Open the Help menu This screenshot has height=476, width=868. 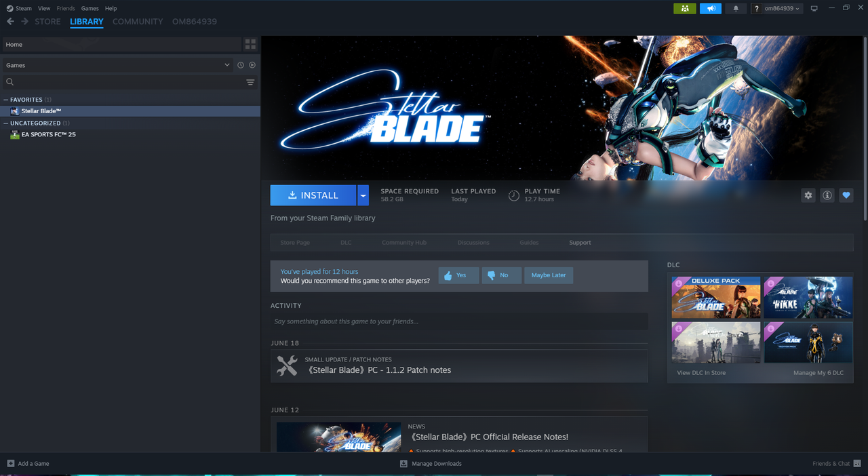point(111,8)
